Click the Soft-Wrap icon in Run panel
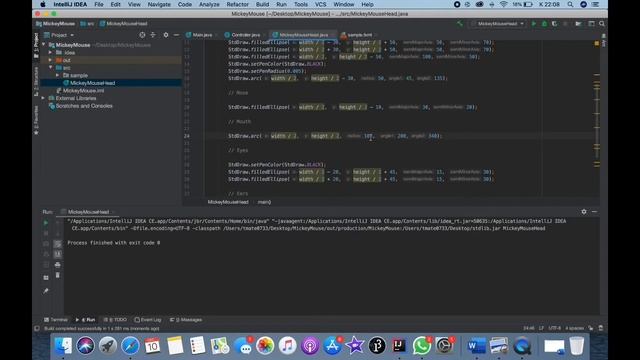The height and width of the screenshot is (360, 640). (x=58, y=244)
